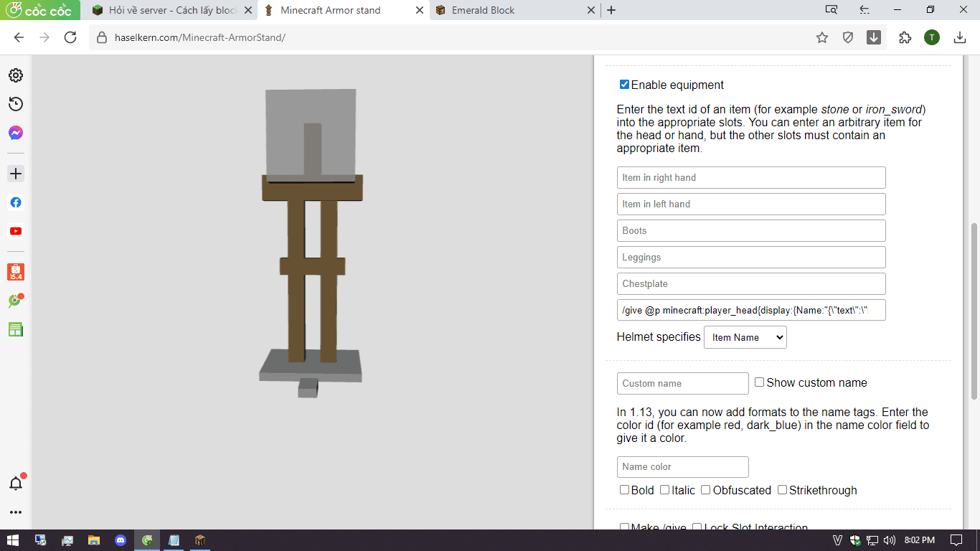Open Discord from the Windows taskbar
This screenshot has width=980, height=551.
(x=121, y=540)
